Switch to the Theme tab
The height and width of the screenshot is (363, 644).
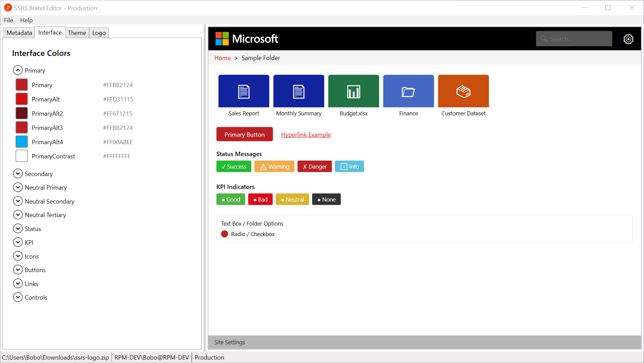click(77, 33)
